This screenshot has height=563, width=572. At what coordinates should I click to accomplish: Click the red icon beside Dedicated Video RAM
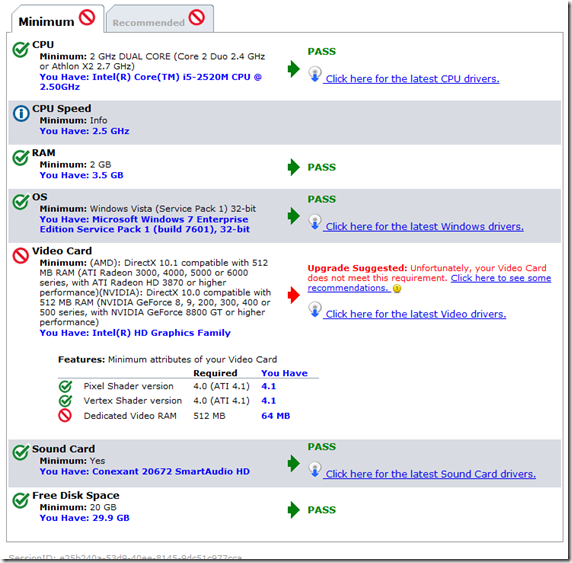pyautogui.click(x=65, y=416)
